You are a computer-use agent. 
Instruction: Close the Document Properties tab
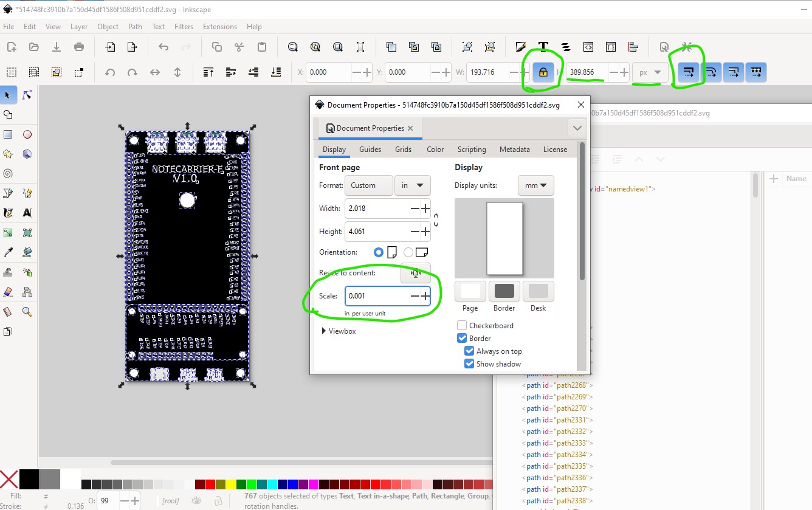point(410,128)
